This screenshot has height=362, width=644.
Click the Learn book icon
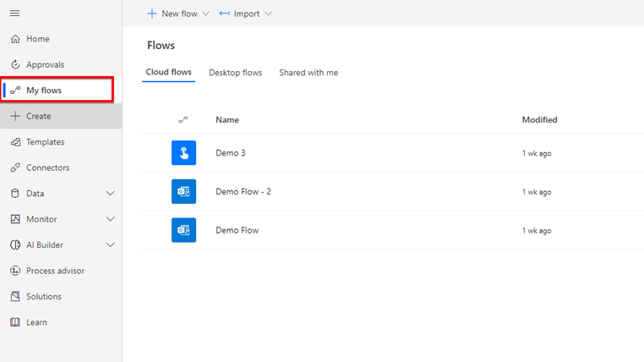pos(15,322)
